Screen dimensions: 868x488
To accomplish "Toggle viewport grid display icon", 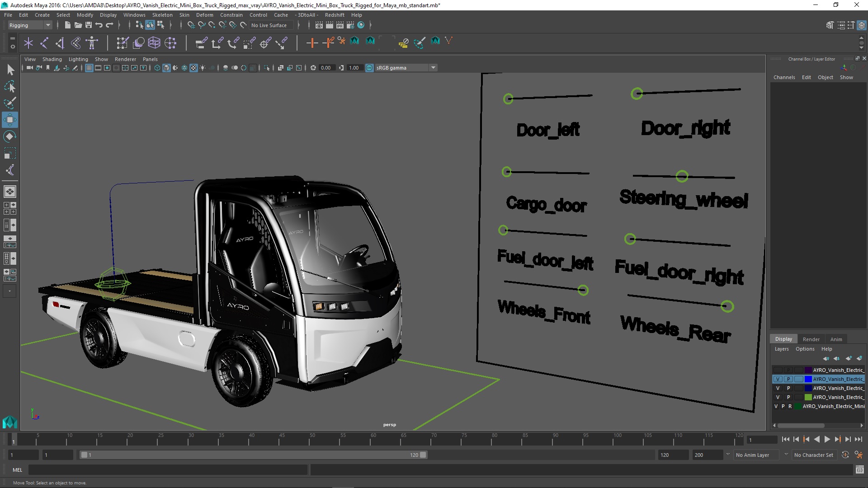I will coord(89,68).
